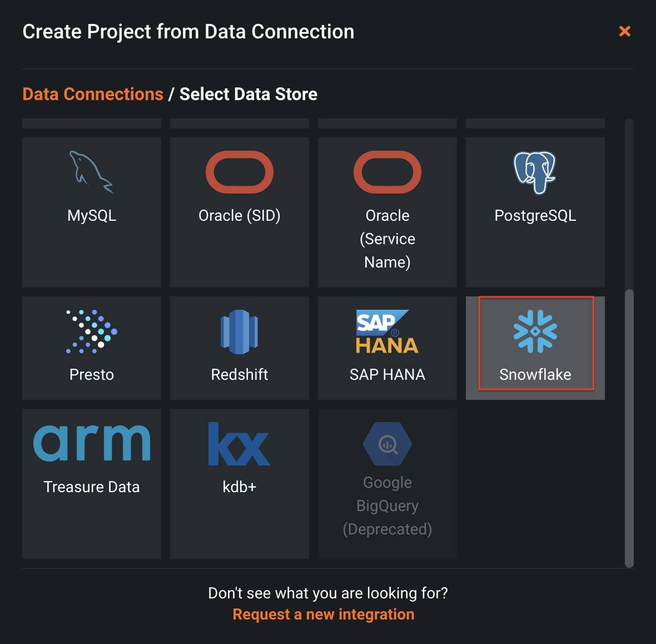Click the PostgreSQL text label
This screenshot has height=644, width=656.
[535, 216]
